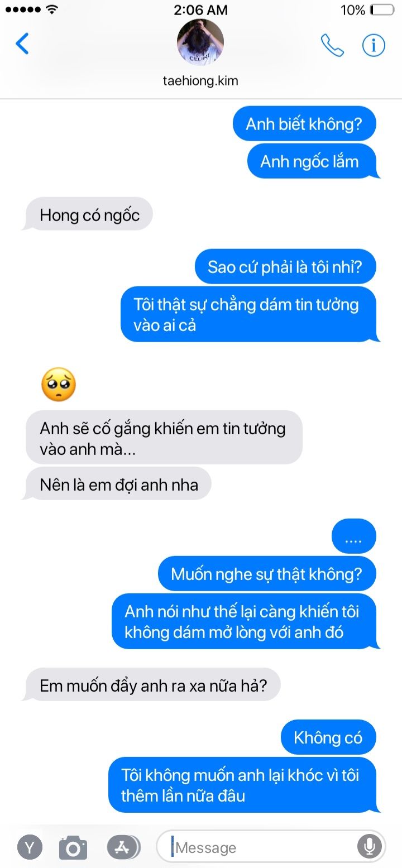
Task: Open the contact info icon
Action: tap(374, 45)
